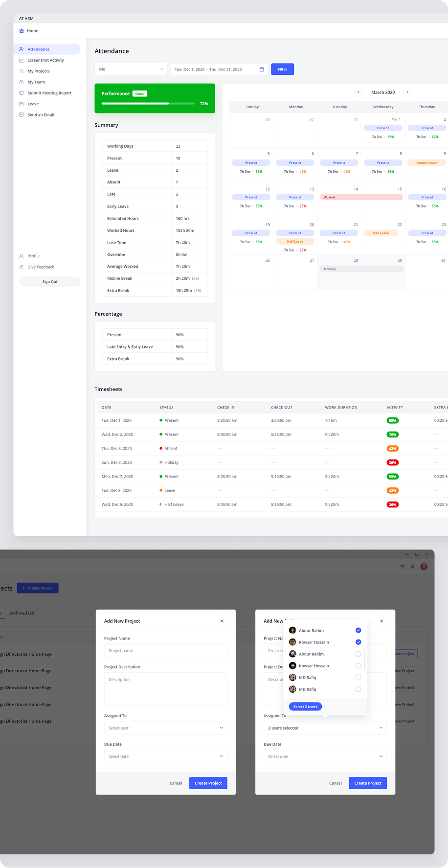Click the Sick Leave badge on day 22
Screen dimensions: 448x868
coord(381,233)
